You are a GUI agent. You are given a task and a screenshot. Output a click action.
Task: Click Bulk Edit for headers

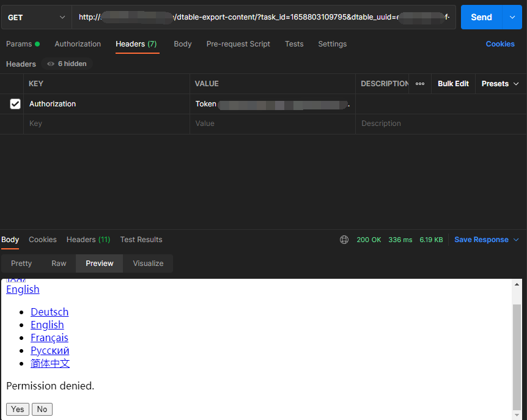point(453,84)
